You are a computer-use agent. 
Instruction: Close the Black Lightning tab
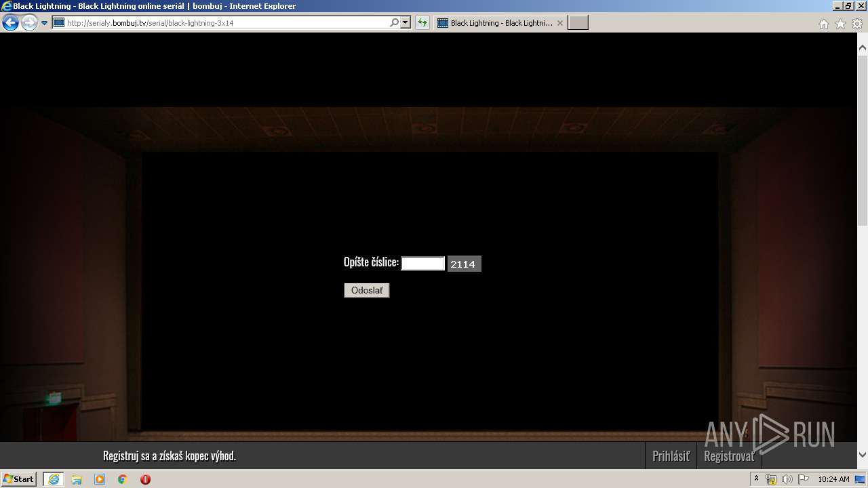[x=560, y=23]
